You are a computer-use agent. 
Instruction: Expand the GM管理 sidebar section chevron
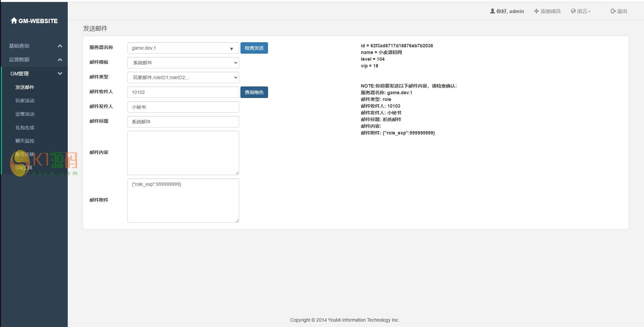click(60, 73)
